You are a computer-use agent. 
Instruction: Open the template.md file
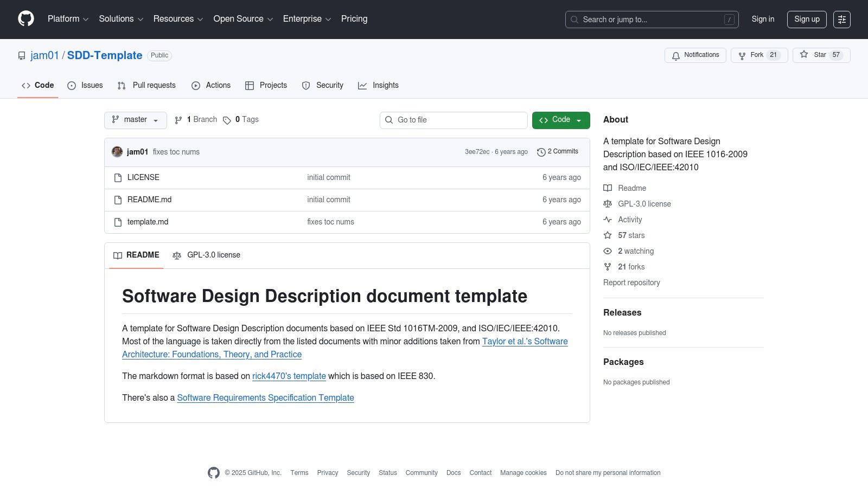[x=148, y=222]
